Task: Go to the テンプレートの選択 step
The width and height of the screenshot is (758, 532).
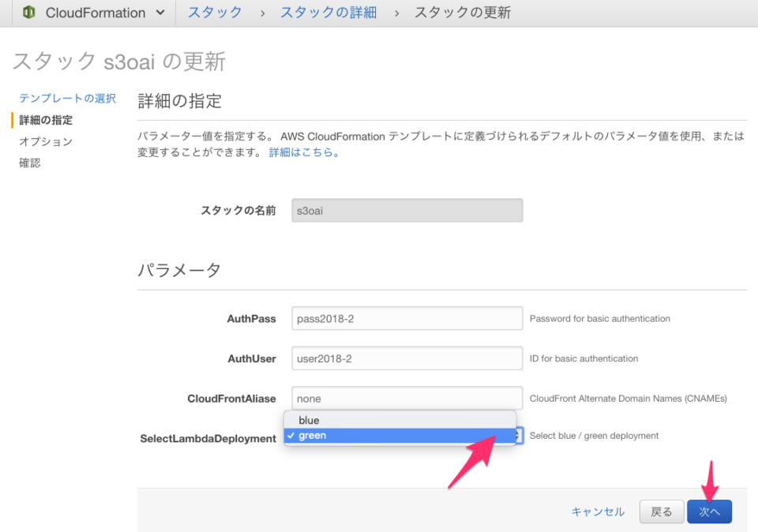Action: 66,98
